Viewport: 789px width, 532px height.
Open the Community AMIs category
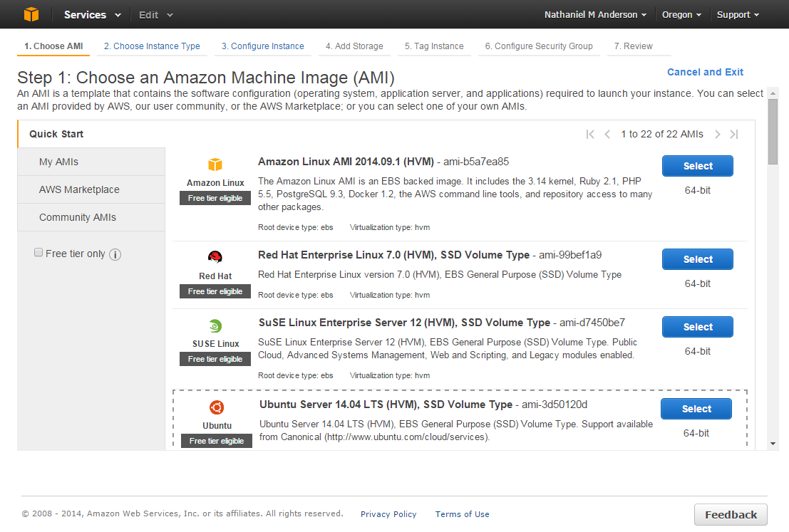click(91, 217)
